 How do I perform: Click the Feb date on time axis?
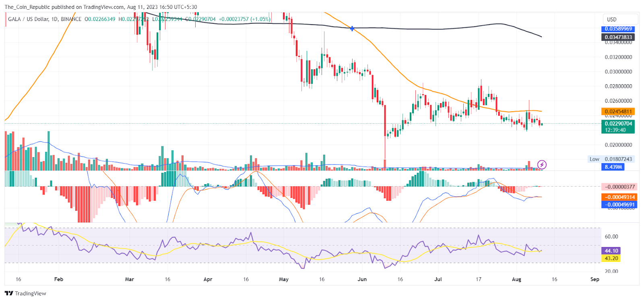[x=59, y=279]
